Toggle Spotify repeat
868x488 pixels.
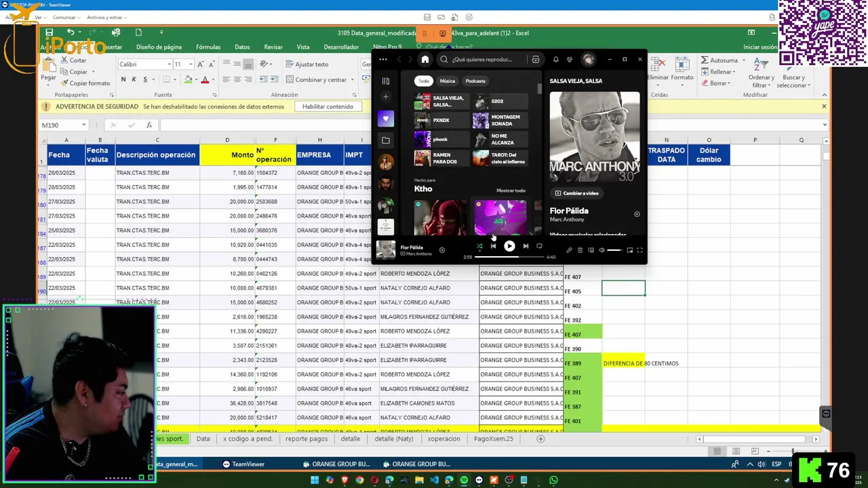click(x=539, y=246)
